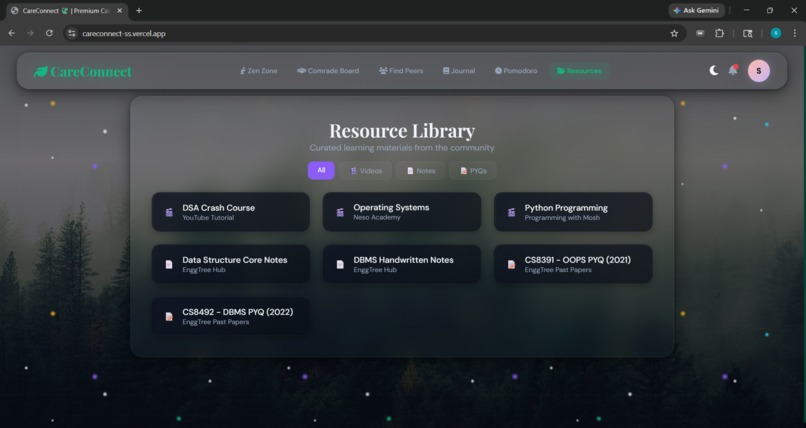The width and height of the screenshot is (806, 428).
Task: Reload the page
Action: [x=49, y=33]
